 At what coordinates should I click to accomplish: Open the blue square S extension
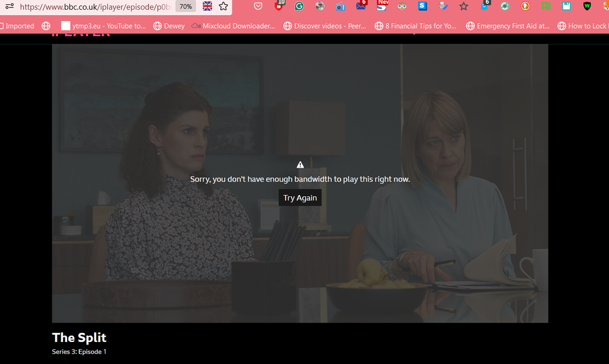coord(422,6)
